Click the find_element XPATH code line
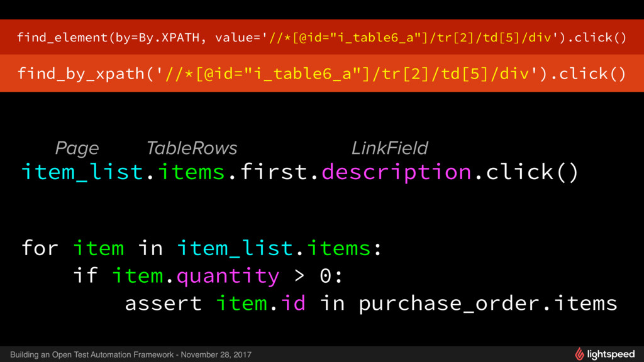Screen dimensions: 644x362 tap(321, 37)
